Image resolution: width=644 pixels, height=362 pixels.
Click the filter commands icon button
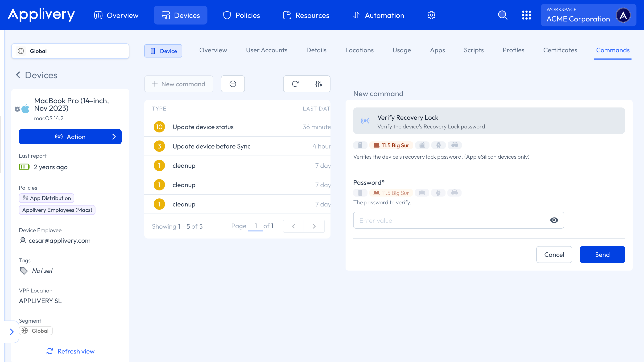[x=232, y=84]
